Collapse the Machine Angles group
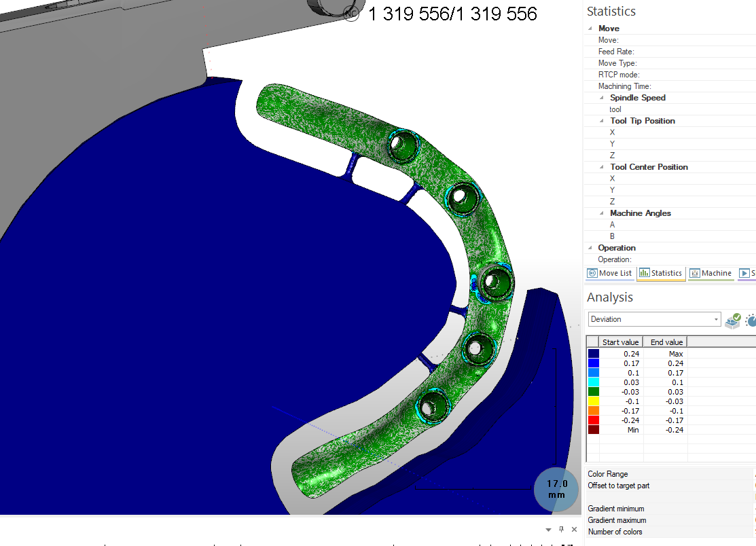The height and width of the screenshot is (546, 756). pos(601,213)
